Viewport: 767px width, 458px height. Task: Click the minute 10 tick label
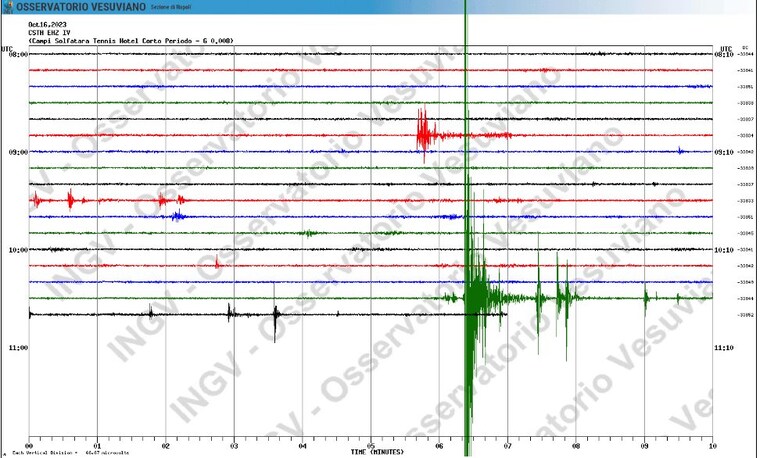pyautogui.click(x=712, y=446)
